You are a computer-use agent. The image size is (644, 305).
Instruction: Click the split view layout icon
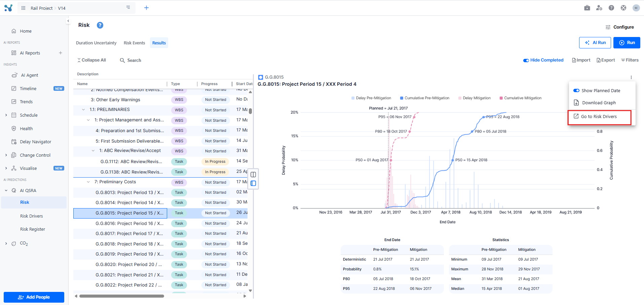pyautogui.click(x=253, y=175)
